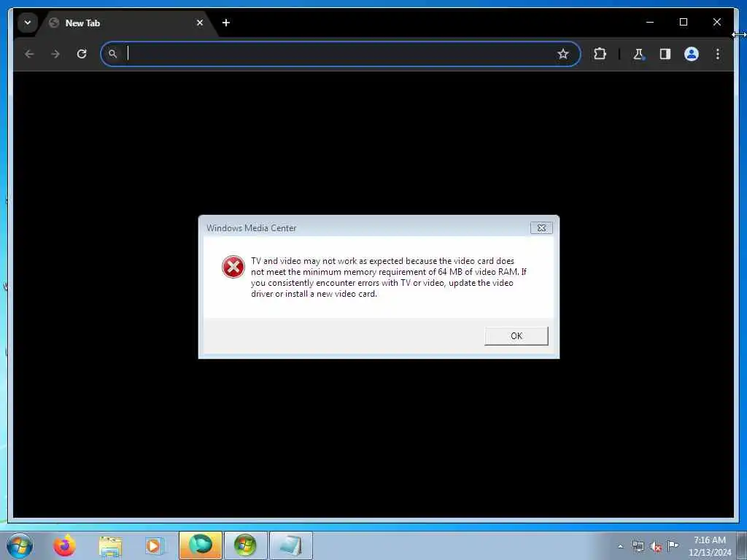Go forward using the forward arrow
The width and height of the screenshot is (747, 560).
click(55, 54)
